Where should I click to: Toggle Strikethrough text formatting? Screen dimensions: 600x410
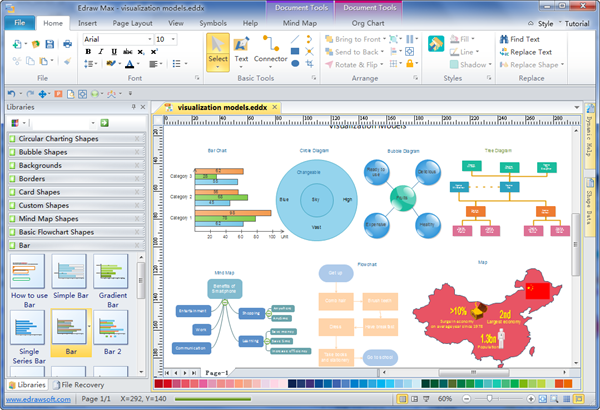tap(127, 52)
